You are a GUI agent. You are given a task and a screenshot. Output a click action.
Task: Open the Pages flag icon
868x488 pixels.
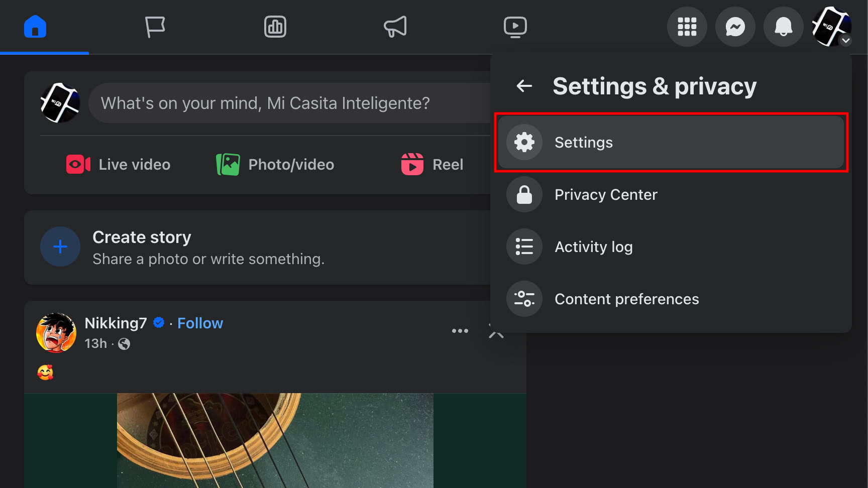(x=155, y=27)
